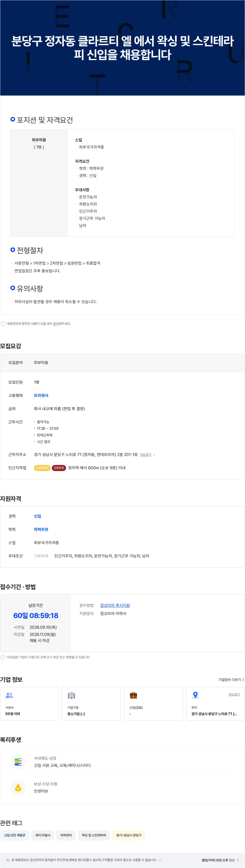Open 기업정보 더보기

click(229, 680)
